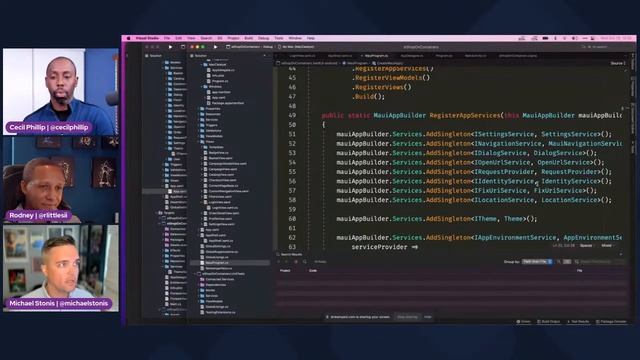Switch to the Program.cs editor tab
The width and height of the screenshot is (640, 360).
[444, 56]
